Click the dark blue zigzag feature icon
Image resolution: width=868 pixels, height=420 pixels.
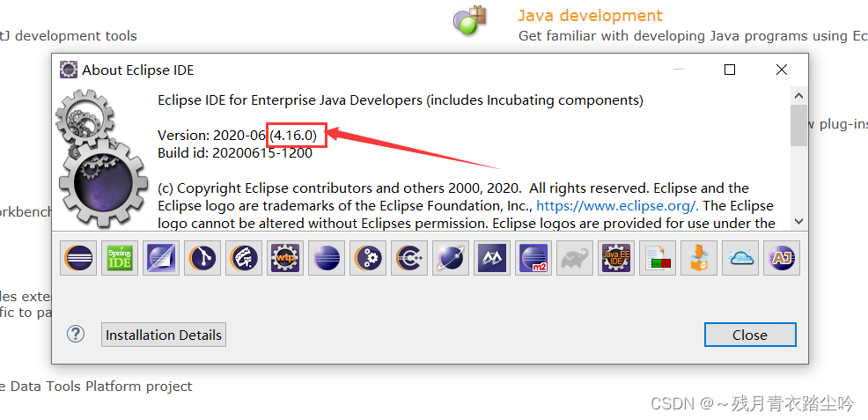click(x=492, y=258)
